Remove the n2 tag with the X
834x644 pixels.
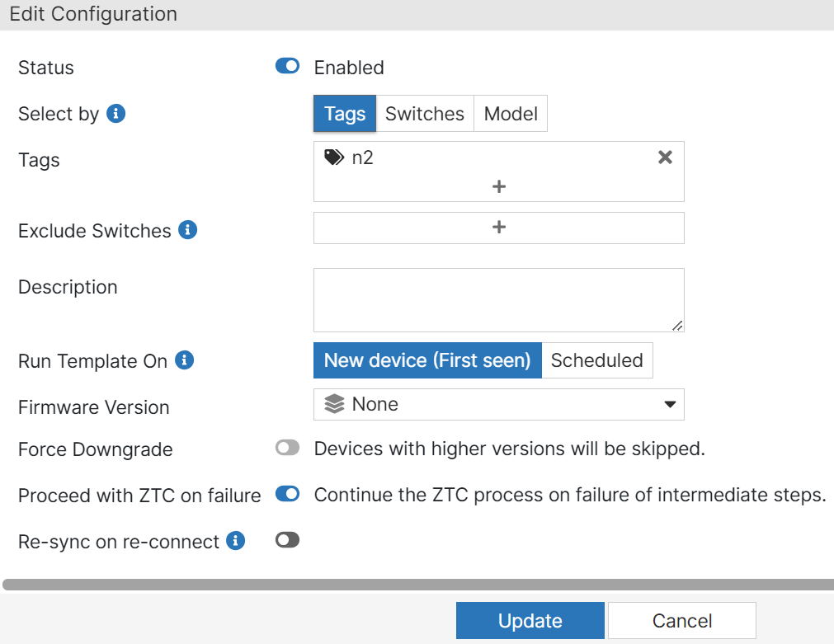[x=665, y=157]
